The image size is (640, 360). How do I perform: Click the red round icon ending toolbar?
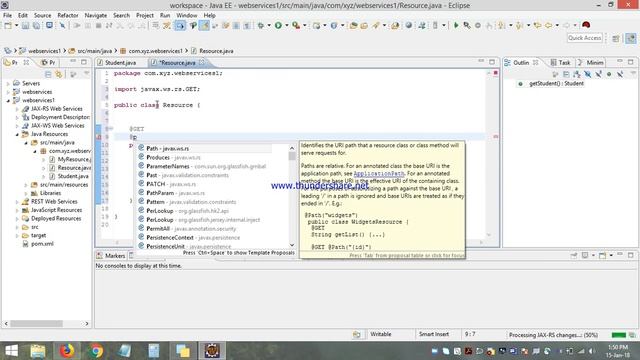586,25
